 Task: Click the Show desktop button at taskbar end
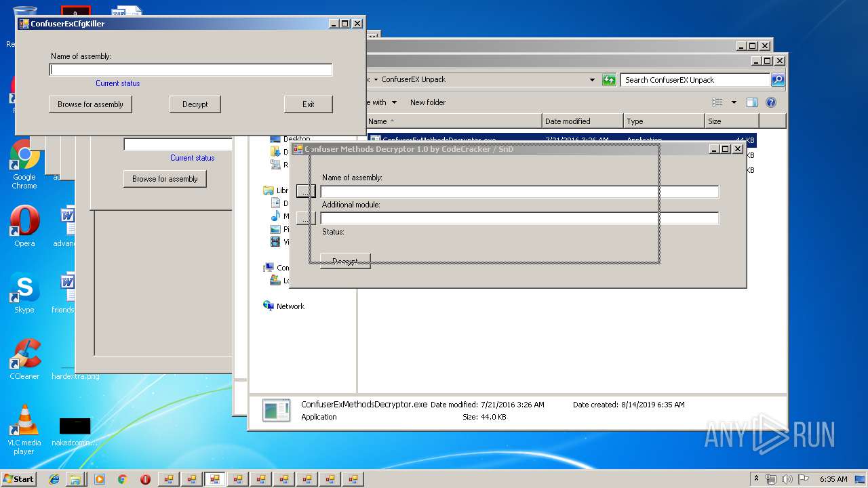861,479
